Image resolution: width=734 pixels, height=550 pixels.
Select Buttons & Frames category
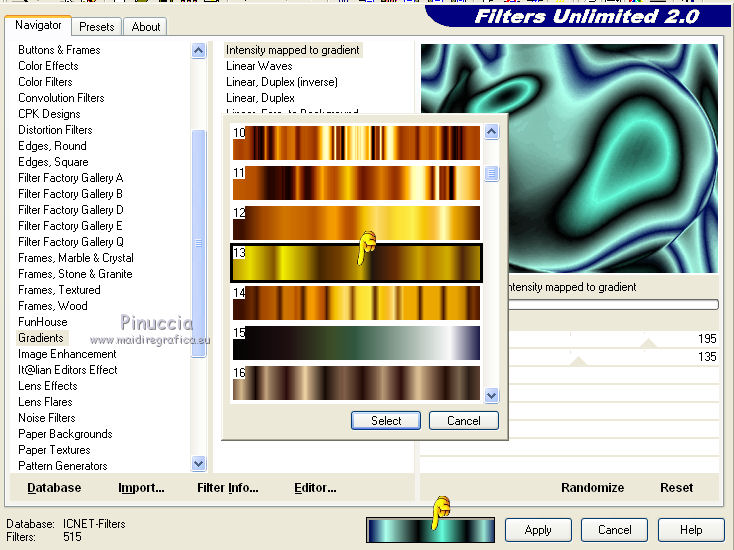pos(59,50)
